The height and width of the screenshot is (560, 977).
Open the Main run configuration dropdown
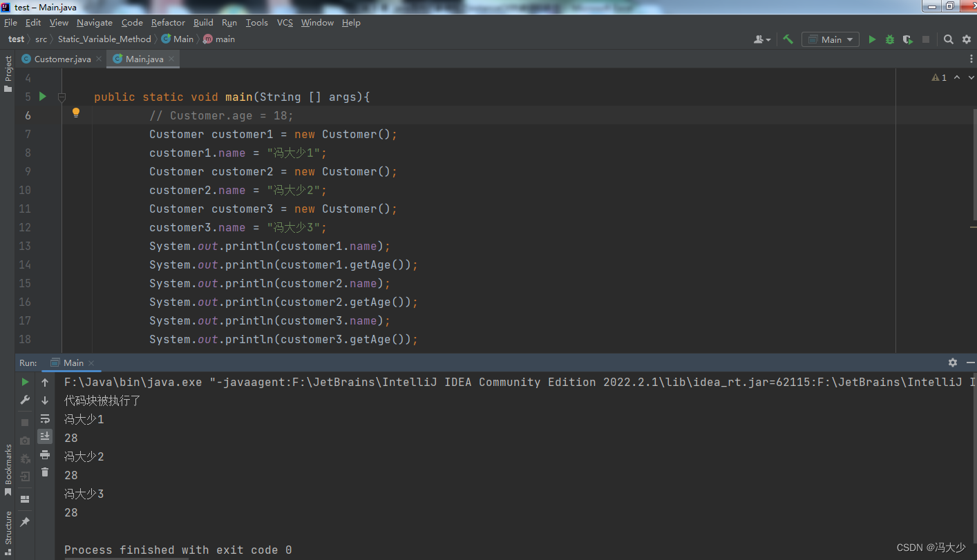(x=831, y=39)
